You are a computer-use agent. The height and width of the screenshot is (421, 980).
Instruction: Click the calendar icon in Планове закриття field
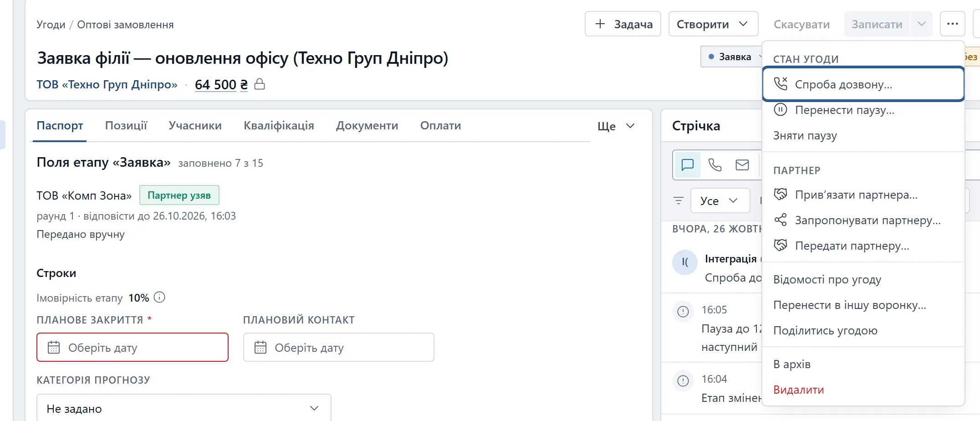point(54,347)
